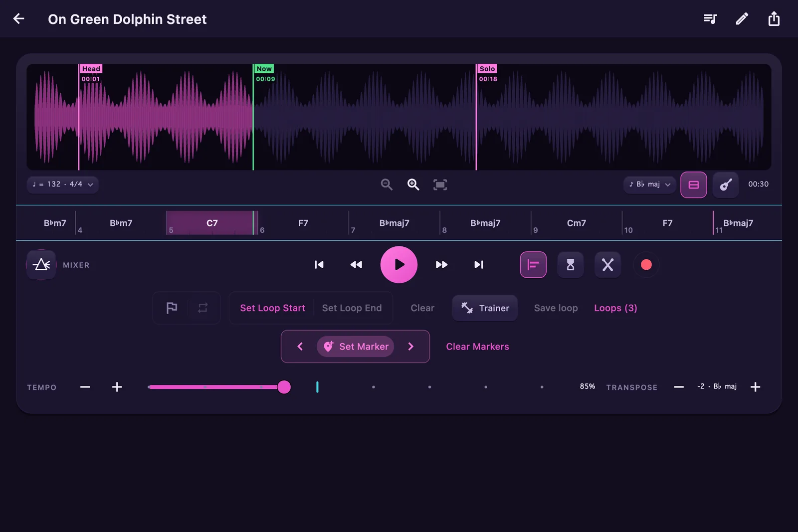Fast forward the playback
This screenshot has width=798, height=532.
441,265
